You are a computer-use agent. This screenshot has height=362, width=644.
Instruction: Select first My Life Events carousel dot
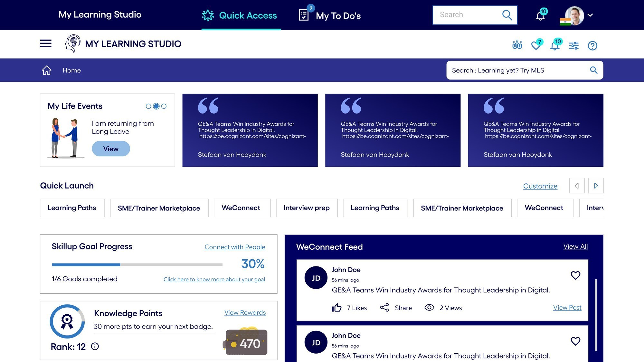point(148,106)
